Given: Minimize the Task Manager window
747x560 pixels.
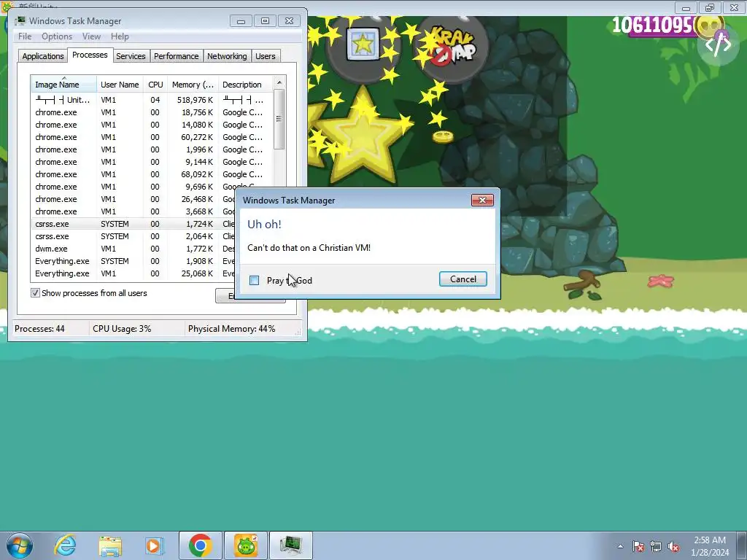Looking at the screenshot, I should 241,21.
